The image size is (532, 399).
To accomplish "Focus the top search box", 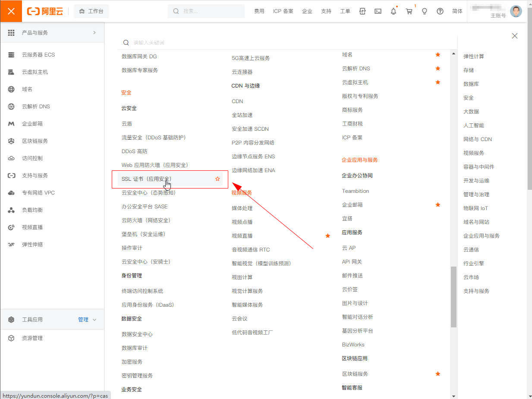I will 206,11.
